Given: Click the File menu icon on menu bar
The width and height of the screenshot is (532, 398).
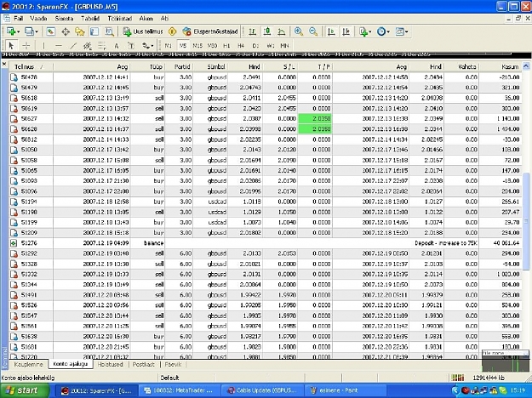Looking at the screenshot, I should 6,19.
